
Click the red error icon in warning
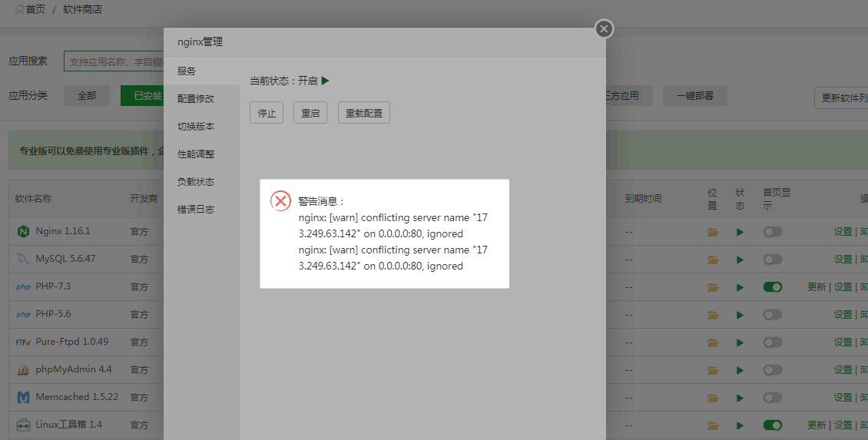point(280,201)
